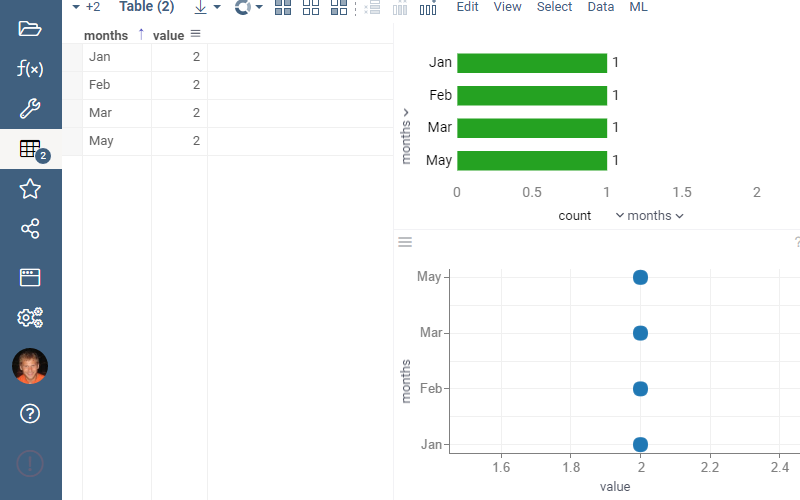Open the scatter plot hamburger menu
800x500 pixels.
(x=405, y=242)
